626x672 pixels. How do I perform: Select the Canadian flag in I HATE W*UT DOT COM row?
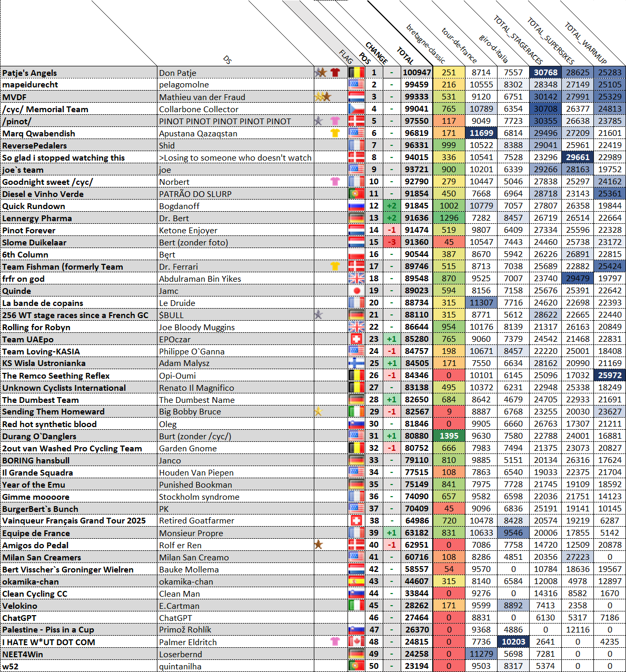point(356,641)
